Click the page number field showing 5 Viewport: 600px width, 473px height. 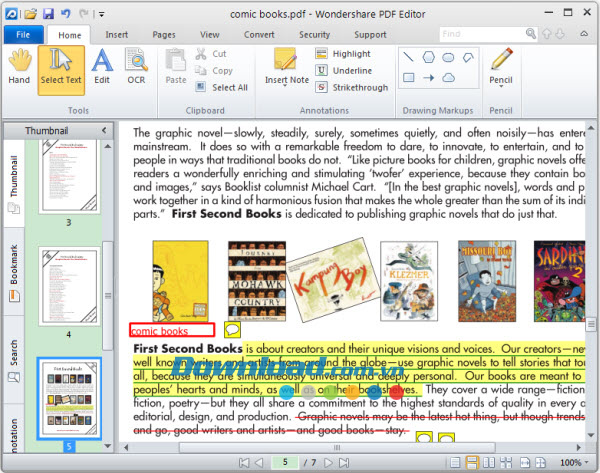coord(285,462)
